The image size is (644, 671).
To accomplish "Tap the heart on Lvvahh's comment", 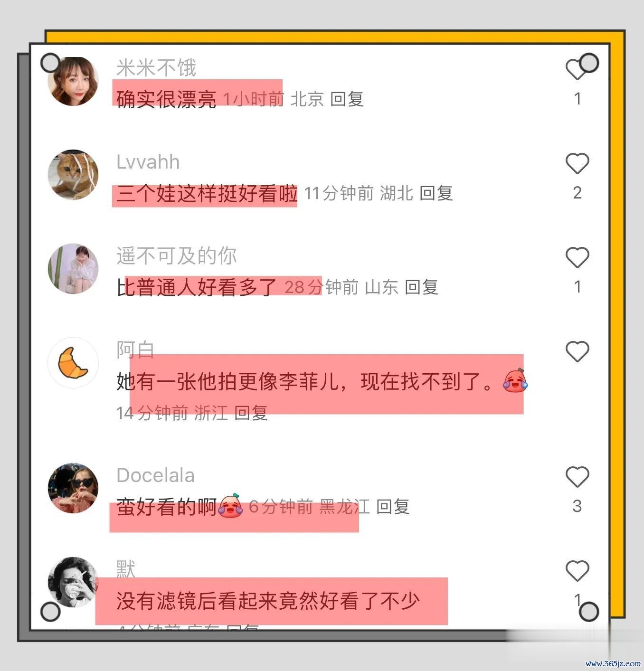I will click(577, 163).
